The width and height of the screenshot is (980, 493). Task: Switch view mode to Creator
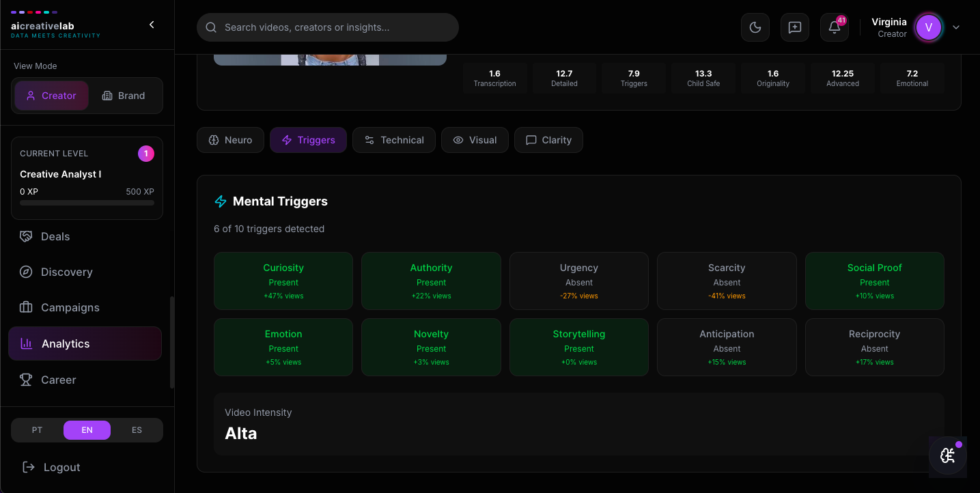pyautogui.click(x=51, y=96)
